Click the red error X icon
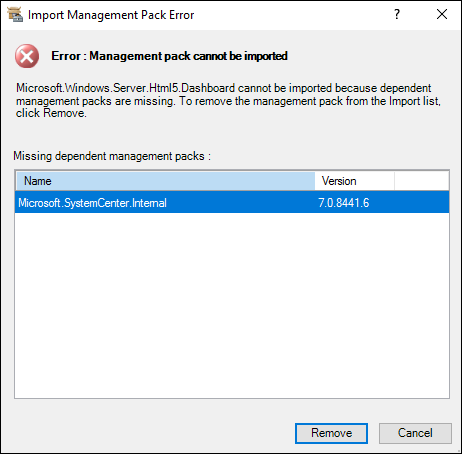462x454 pixels. (27, 56)
